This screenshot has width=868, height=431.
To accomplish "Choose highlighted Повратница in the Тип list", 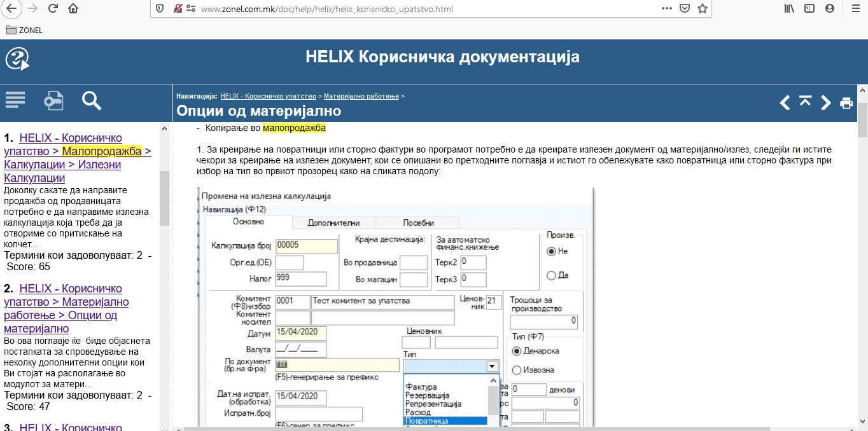I will point(445,421).
